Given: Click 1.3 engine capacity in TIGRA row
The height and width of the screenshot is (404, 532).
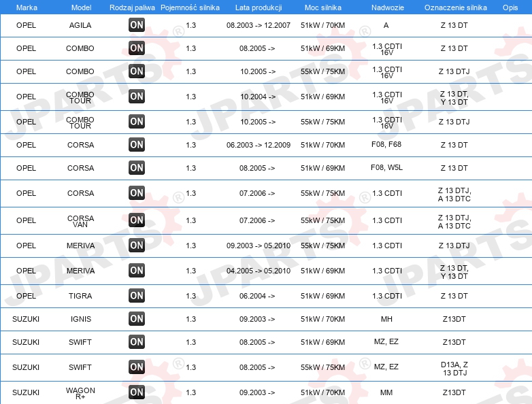Looking at the screenshot, I should tap(191, 296).
